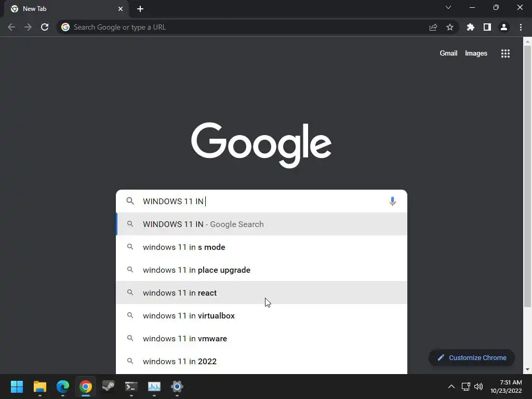The width and height of the screenshot is (532, 399).
Task: Choose 'windows 11 in place upgrade' suggestion
Action: tap(262, 270)
